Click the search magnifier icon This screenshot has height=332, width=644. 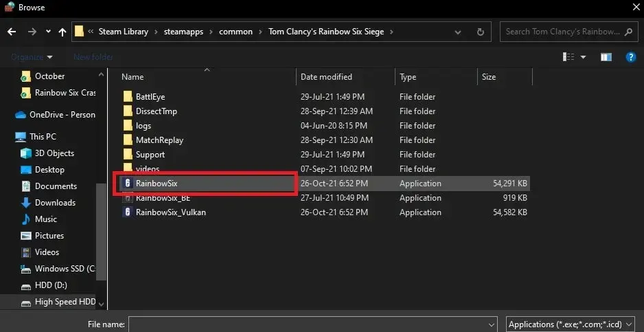click(628, 32)
